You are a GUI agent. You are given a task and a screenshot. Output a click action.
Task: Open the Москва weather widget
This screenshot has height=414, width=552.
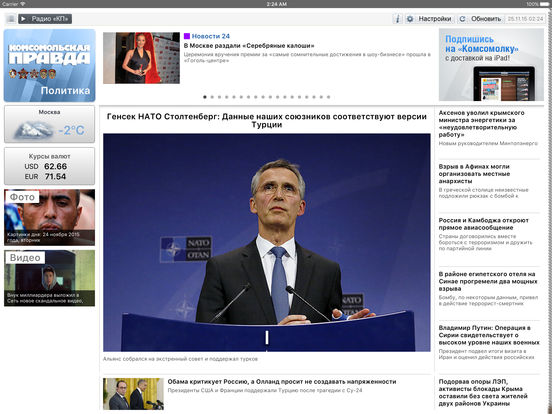[x=50, y=124]
